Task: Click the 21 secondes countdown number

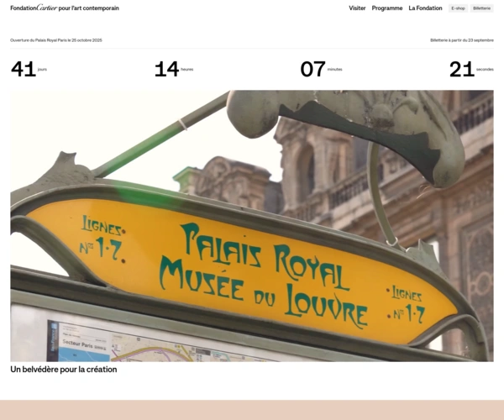Action: click(x=461, y=70)
